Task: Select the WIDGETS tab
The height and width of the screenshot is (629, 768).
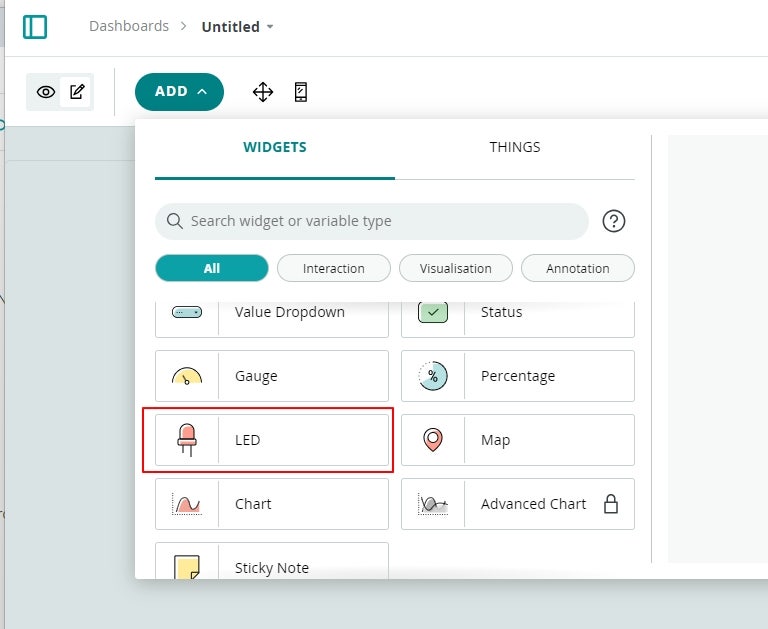Action: [x=275, y=147]
